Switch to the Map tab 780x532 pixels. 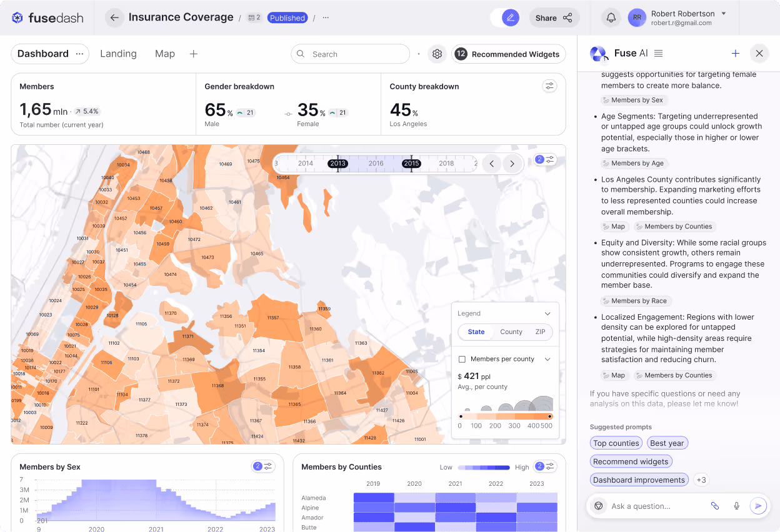pyautogui.click(x=165, y=54)
